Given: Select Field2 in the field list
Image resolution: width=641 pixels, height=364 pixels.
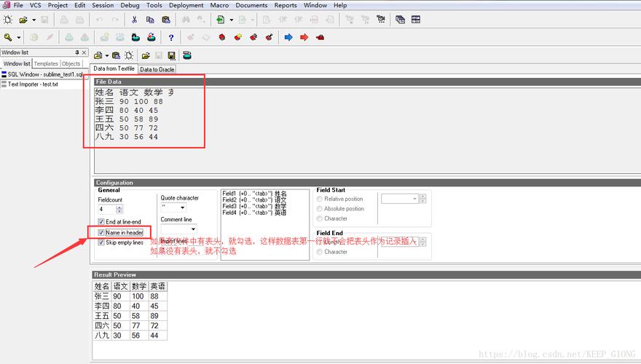Looking at the screenshot, I should point(254,199).
